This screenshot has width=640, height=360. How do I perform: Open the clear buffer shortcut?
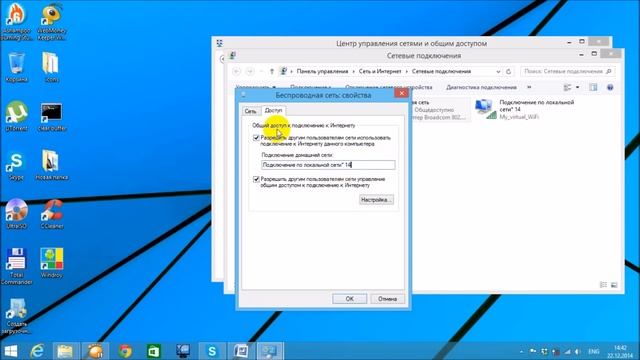51,117
